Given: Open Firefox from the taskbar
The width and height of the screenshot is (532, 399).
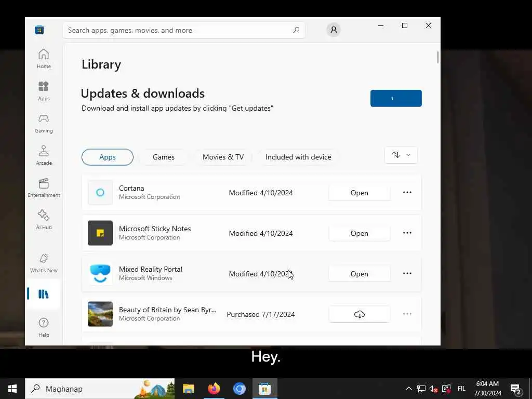Looking at the screenshot, I should [214, 389].
